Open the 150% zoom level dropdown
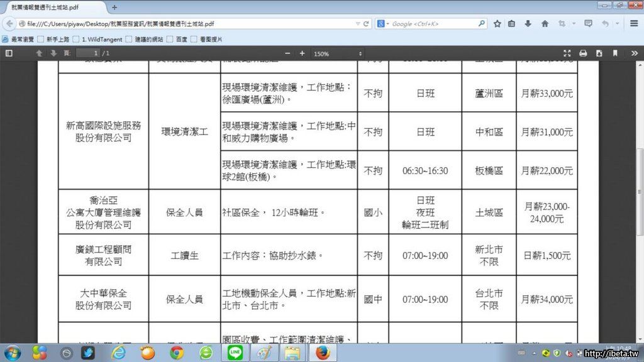Viewport: 644px width, 362px height. pos(338,53)
